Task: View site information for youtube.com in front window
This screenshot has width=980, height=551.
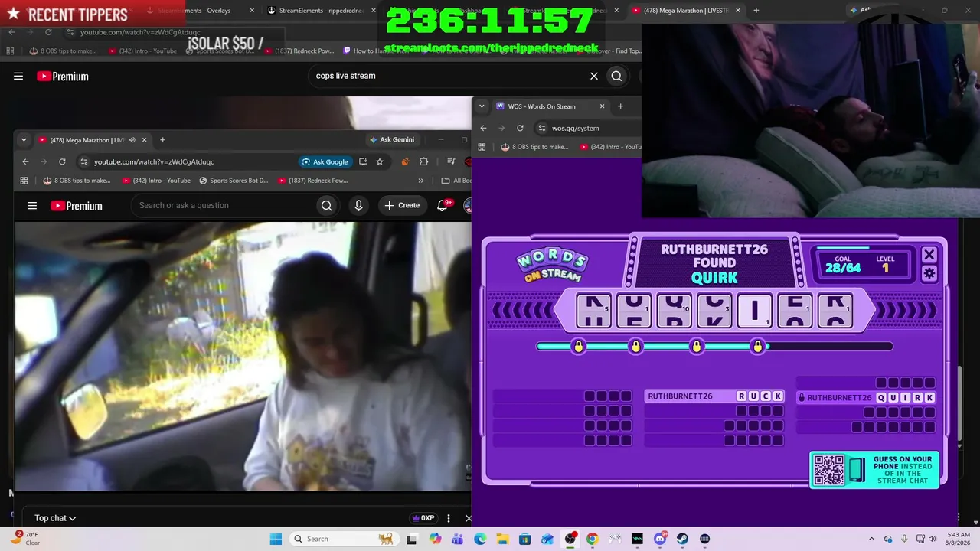Action: [83, 161]
